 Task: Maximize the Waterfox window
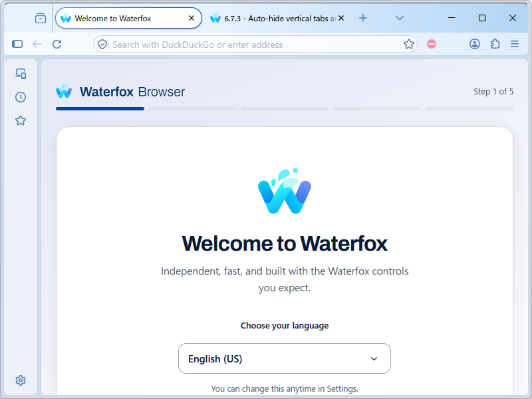click(482, 18)
